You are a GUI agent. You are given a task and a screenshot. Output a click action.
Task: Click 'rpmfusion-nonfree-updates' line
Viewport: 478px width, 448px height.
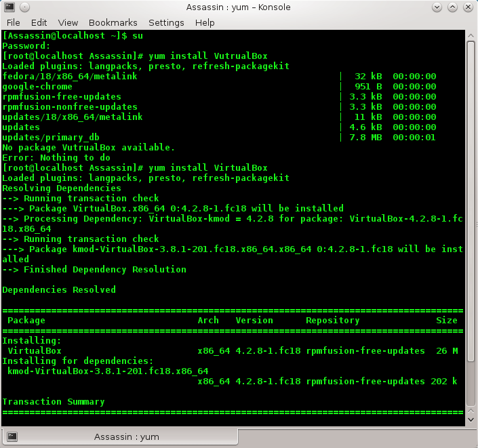pyautogui.click(x=70, y=106)
